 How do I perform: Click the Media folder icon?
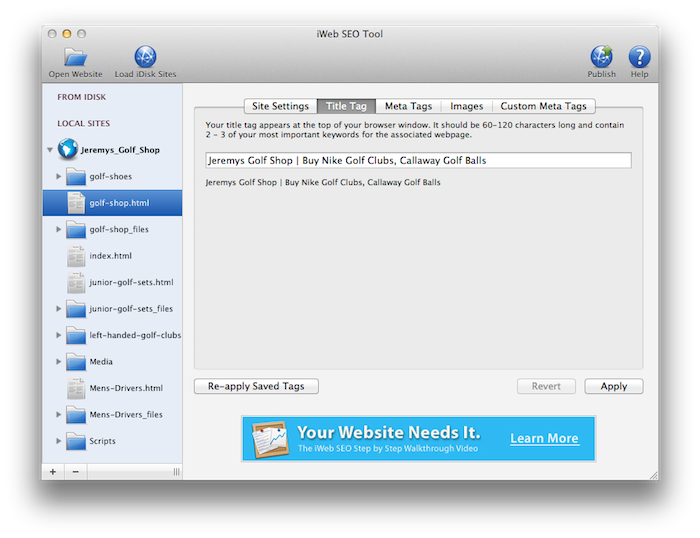76,362
